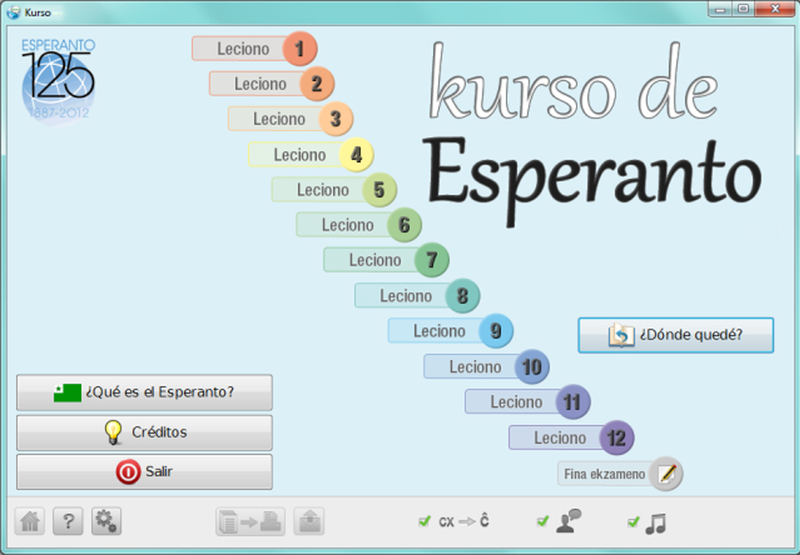This screenshot has width=800, height=555.
Task: Launch Leciono 11
Action: tap(528, 402)
